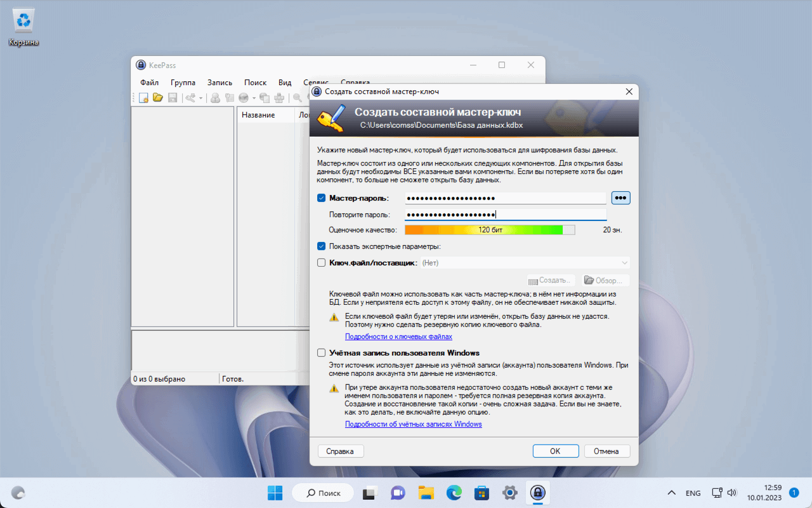Screen dimensions: 812x508
Task: Click the Save database toolbar icon
Action: click(172, 98)
